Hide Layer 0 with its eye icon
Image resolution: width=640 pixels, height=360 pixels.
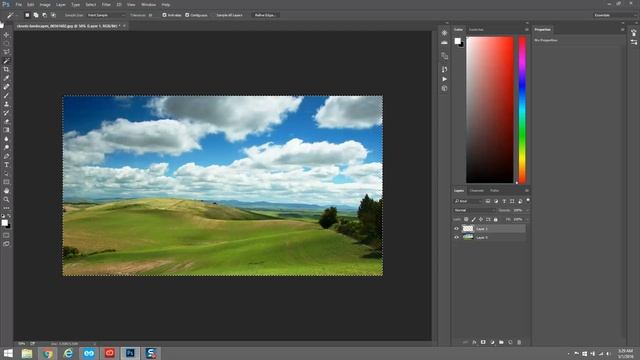pyautogui.click(x=456, y=237)
